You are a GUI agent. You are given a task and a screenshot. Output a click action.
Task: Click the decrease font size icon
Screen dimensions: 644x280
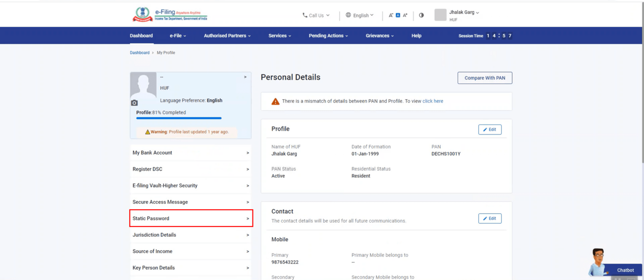point(391,15)
